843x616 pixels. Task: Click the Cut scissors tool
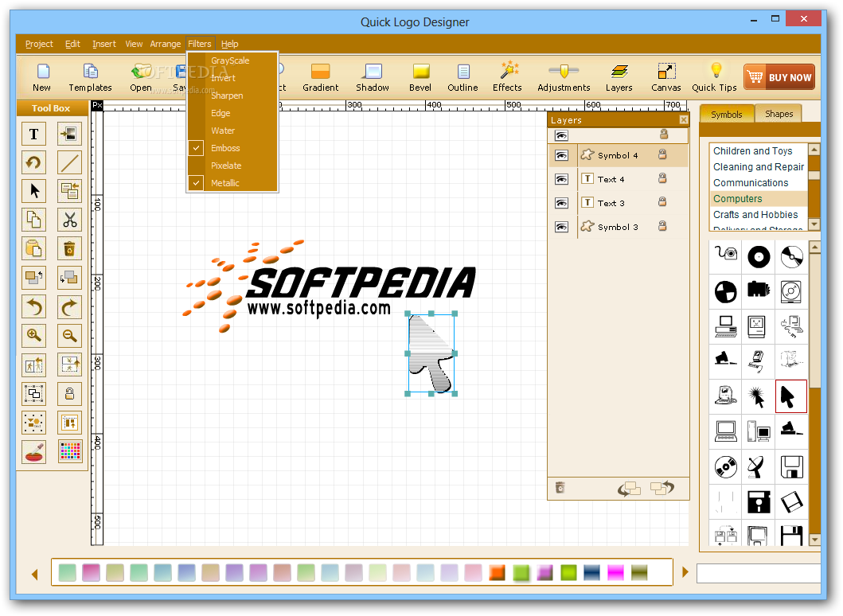(x=70, y=220)
